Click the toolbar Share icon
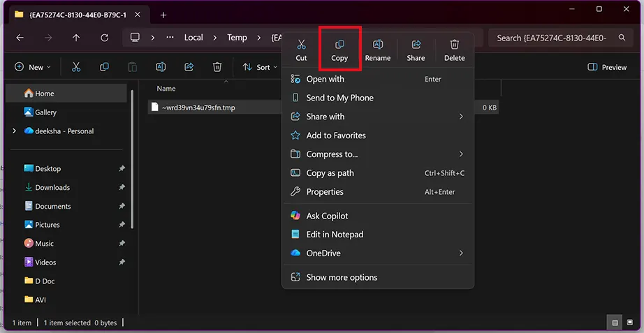The height and width of the screenshot is (333, 644). 189,67
